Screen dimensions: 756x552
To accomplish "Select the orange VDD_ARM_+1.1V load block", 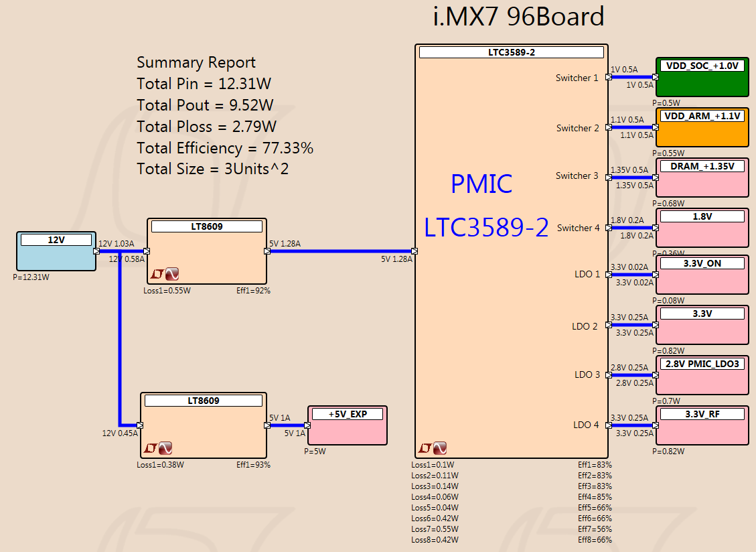I will click(x=702, y=127).
